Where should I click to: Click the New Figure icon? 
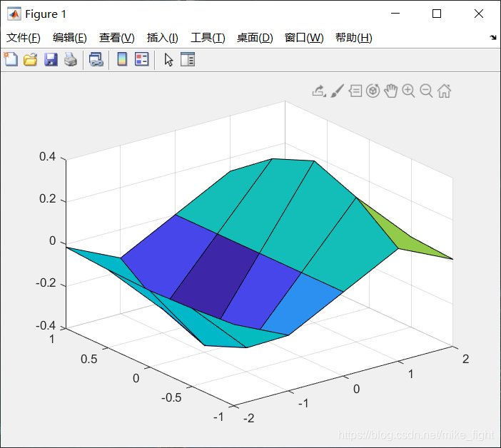point(11,59)
